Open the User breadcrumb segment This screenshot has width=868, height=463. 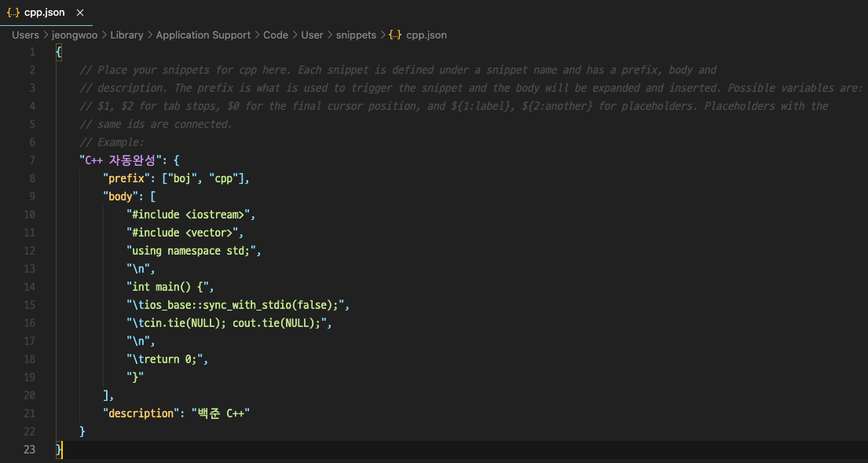[x=312, y=35]
